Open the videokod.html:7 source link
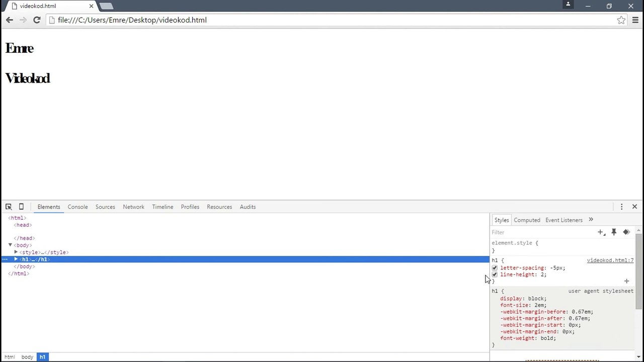The image size is (644, 362). 610,260
